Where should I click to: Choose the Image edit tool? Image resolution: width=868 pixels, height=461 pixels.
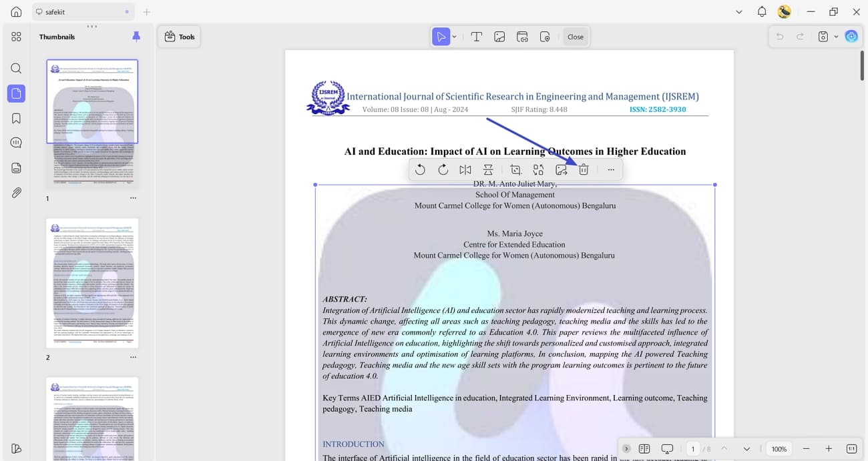[499, 37]
